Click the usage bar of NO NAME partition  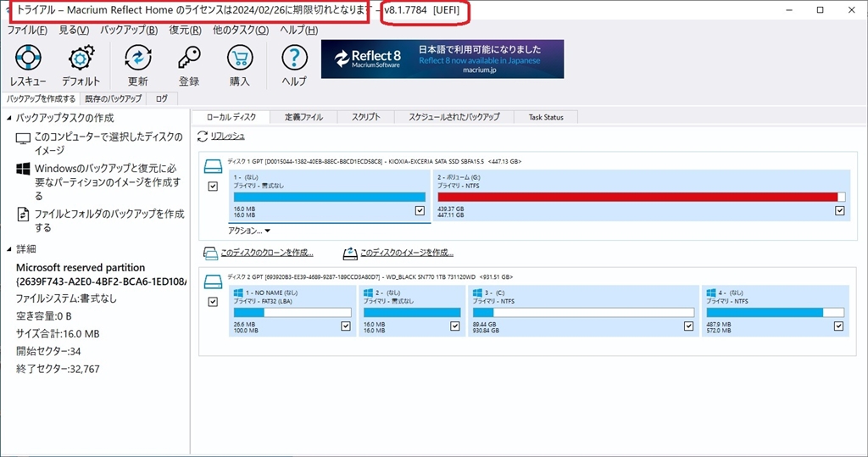(x=292, y=312)
